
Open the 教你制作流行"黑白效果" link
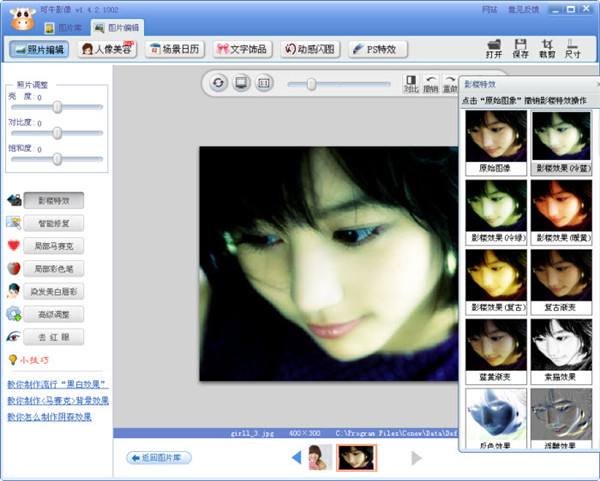click(x=57, y=384)
